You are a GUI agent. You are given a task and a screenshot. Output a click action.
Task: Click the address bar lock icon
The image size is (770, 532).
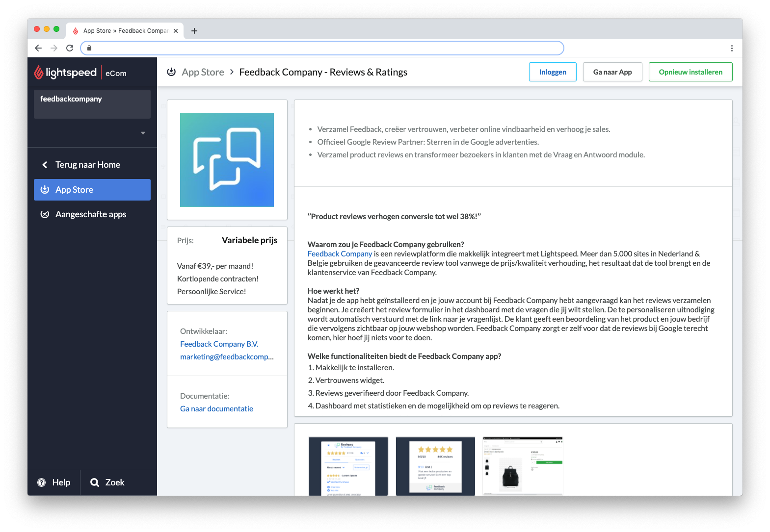(x=89, y=48)
